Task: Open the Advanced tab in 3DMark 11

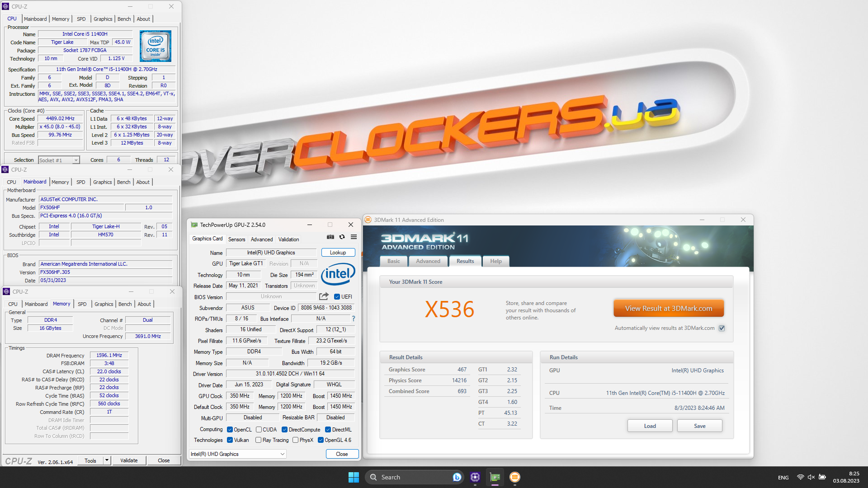Action: (428, 261)
